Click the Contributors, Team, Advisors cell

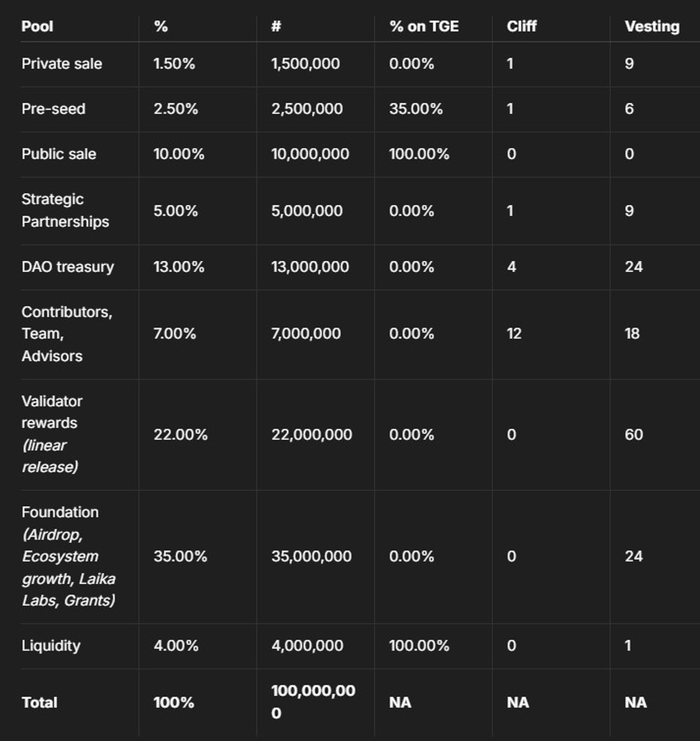66,334
